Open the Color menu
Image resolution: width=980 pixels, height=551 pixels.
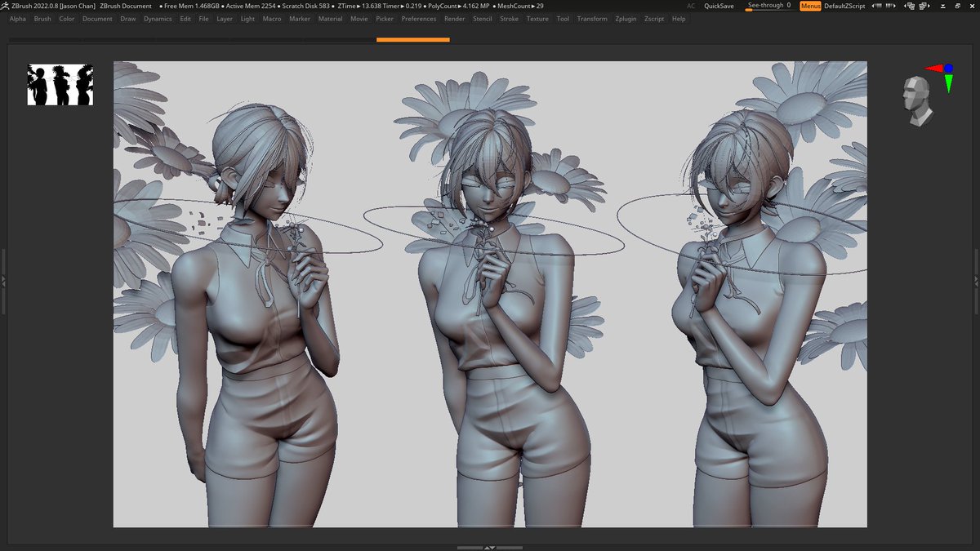67,19
